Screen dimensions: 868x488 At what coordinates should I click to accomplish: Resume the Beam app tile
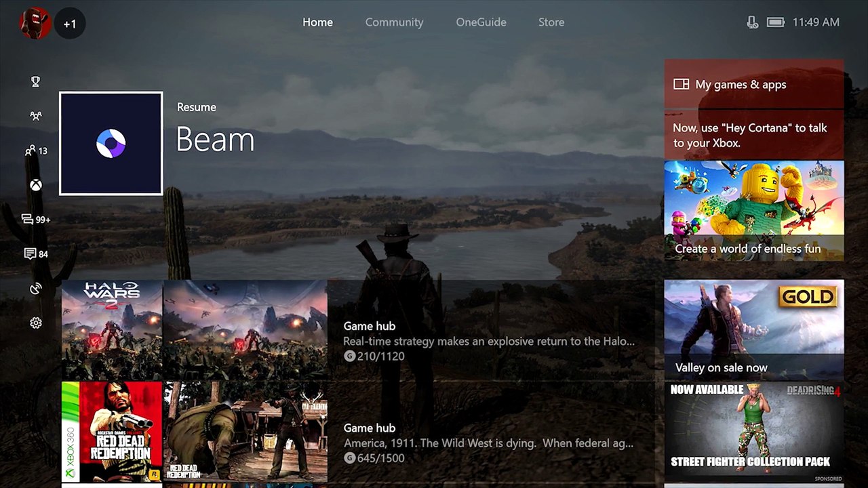[x=111, y=144]
